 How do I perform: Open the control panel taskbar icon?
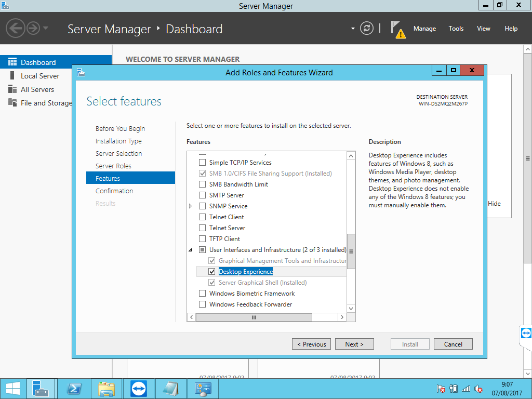203,389
